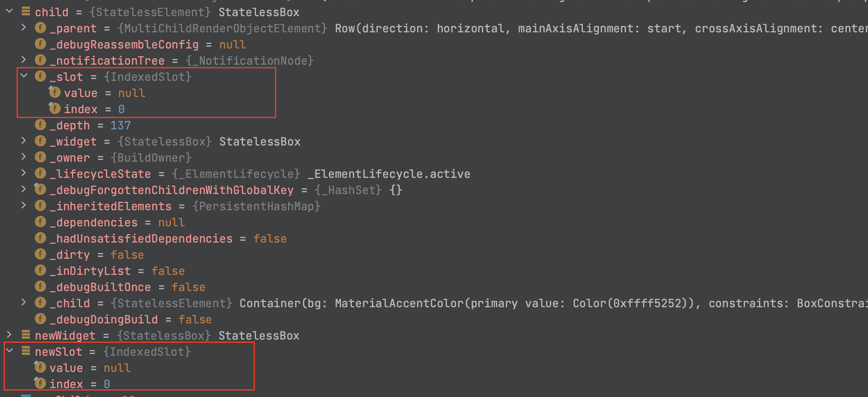Click the variable icon next to newWidget

pos(26,335)
